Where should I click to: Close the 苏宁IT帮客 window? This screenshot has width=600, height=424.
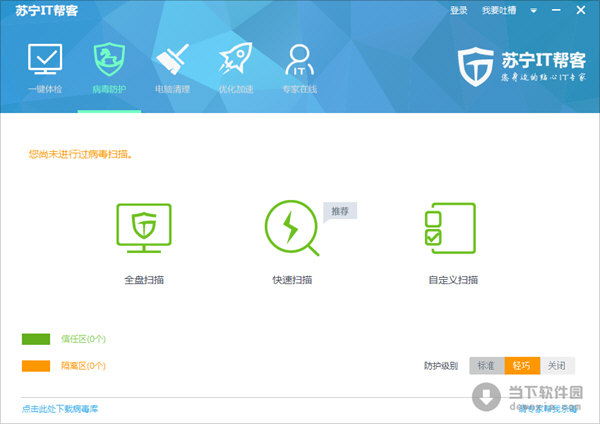click(581, 10)
